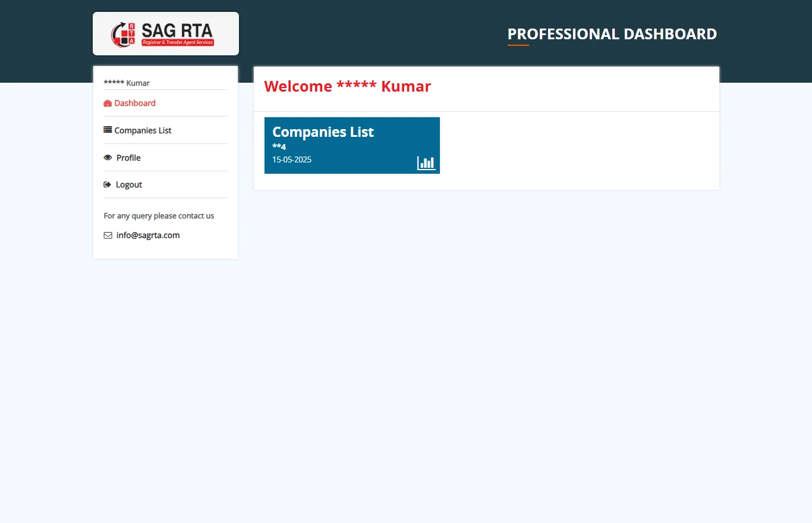This screenshot has height=523, width=812.
Task: Click the bar chart icon on blue card
Action: [x=426, y=162]
